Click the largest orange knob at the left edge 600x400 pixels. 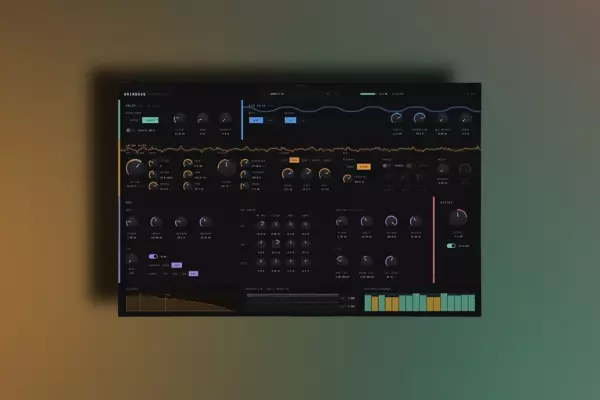click(x=135, y=168)
